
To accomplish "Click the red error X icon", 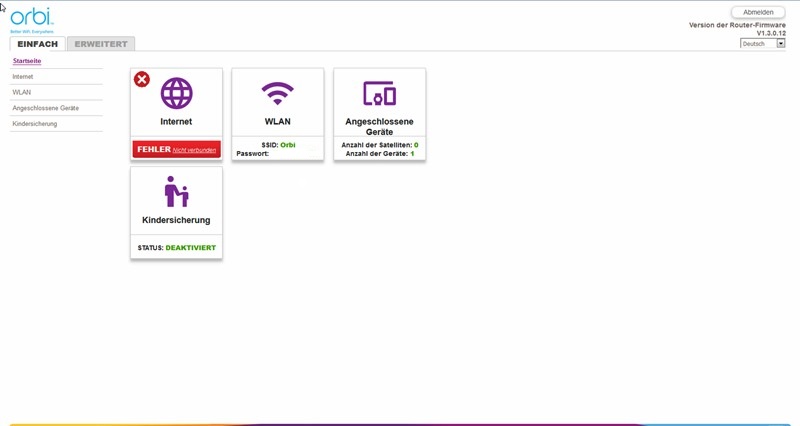I will 142,79.
